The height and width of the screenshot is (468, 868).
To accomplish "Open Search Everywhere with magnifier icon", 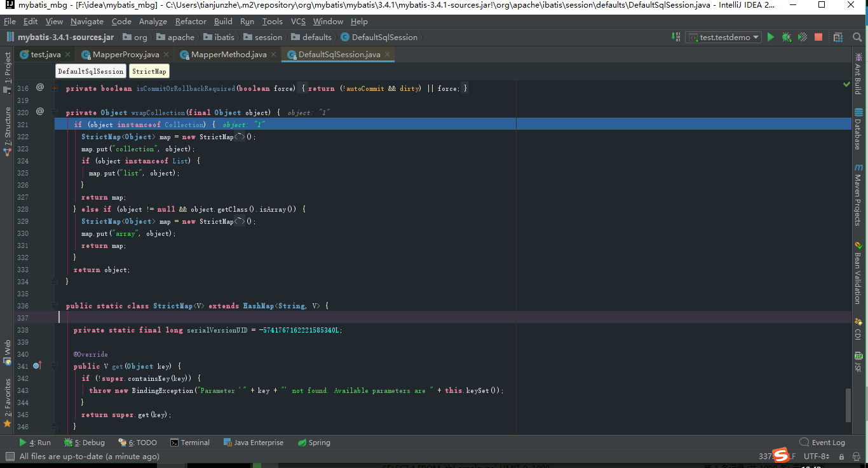I will pos(856,37).
